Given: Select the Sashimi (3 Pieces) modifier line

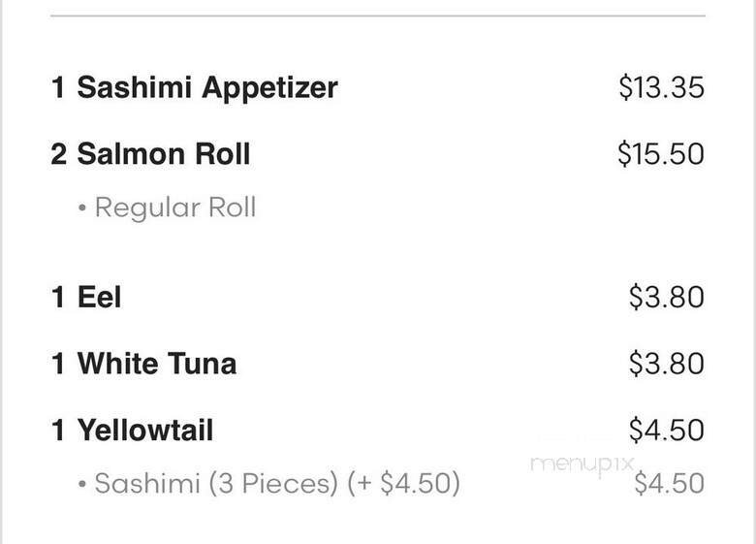Looking at the screenshot, I should (x=276, y=483).
